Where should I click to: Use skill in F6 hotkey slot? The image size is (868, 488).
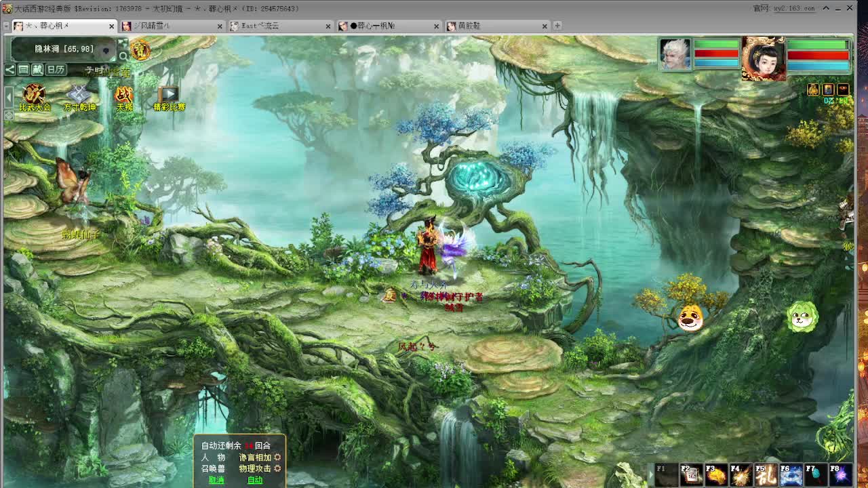point(791,474)
